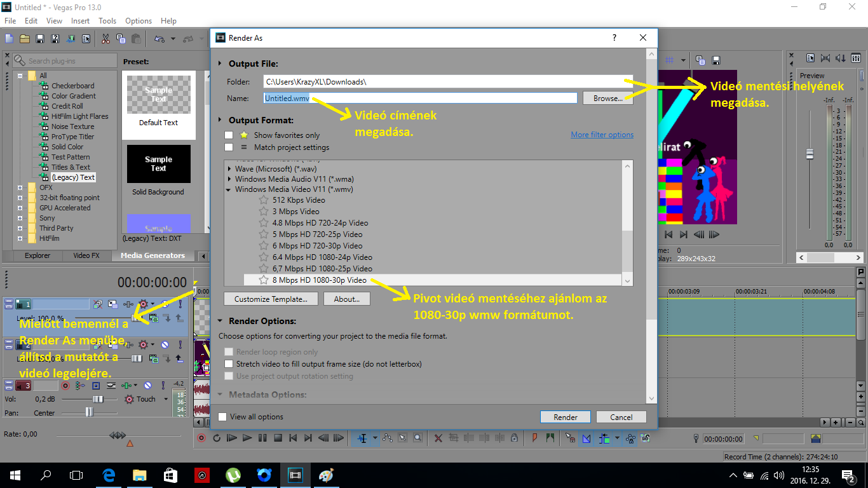Click Go to Start in transport bar
Viewport: 868px width, 488px height.
point(293,438)
